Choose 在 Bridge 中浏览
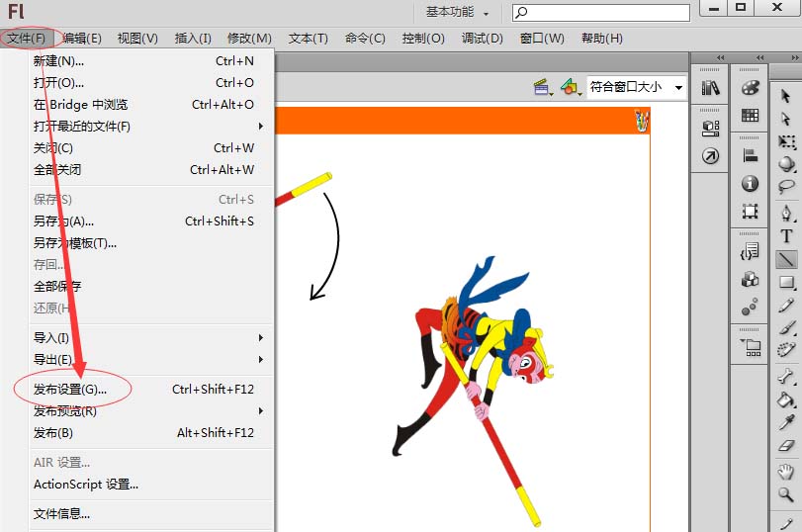This screenshot has height=532, width=802. tap(152, 105)
